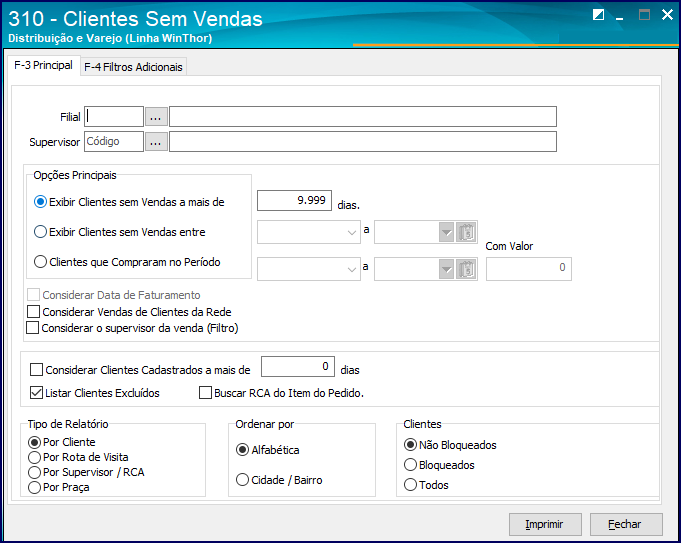The width and height of the screenshot is (681, 543).
Task: Edit the 9.999 dias value field
Action: [x=294, y=200]
